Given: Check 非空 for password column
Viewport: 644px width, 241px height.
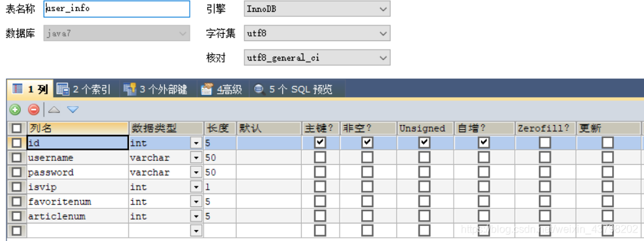Looking at the screenshot, I should pyautogui.click(x=367, y=172).
